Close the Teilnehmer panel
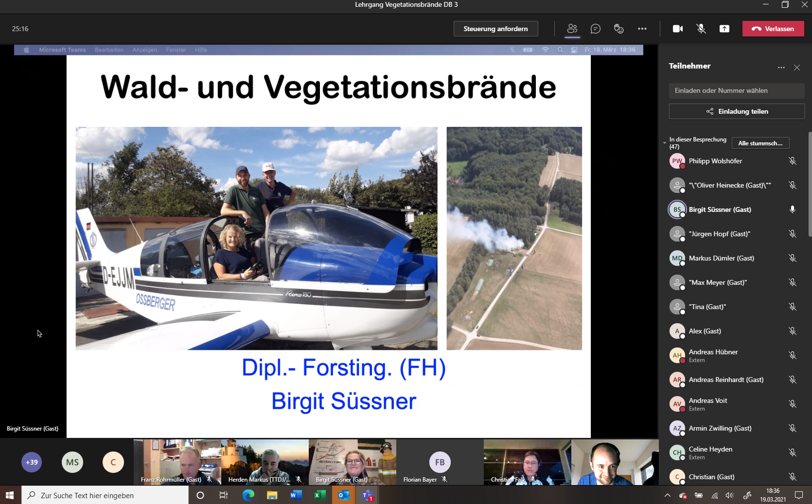The image size is (812, 504). [x=797, y=68]
